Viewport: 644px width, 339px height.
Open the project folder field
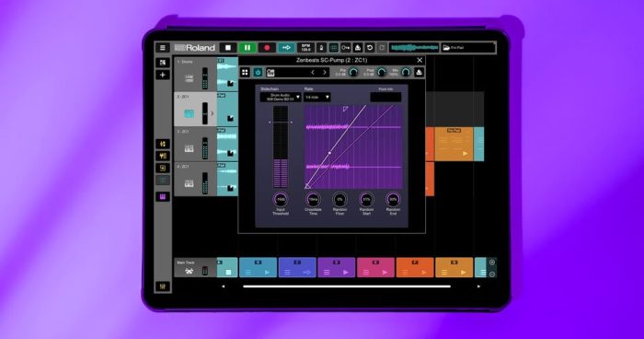coord(468,48)
